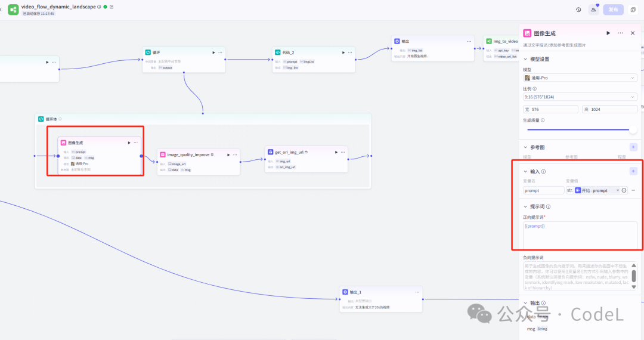The width and height of the screenshot is (644, 340).
Task: Open side panel more options menu
Action: coord(620,33)
